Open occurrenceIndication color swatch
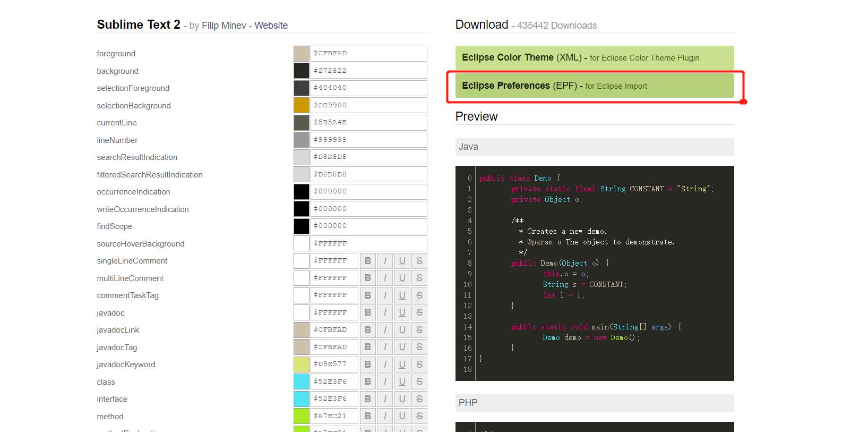This screenshot has height=432, width=868. coord(302,192)
